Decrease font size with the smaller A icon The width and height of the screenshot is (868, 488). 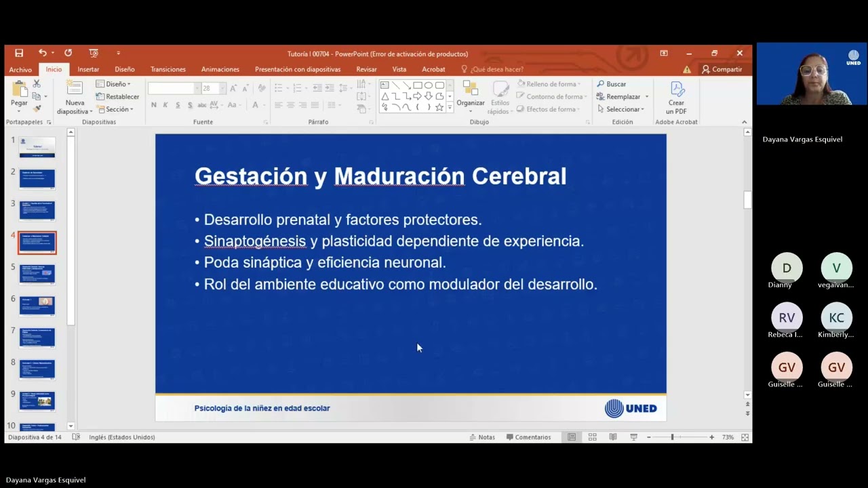point(245,88)
